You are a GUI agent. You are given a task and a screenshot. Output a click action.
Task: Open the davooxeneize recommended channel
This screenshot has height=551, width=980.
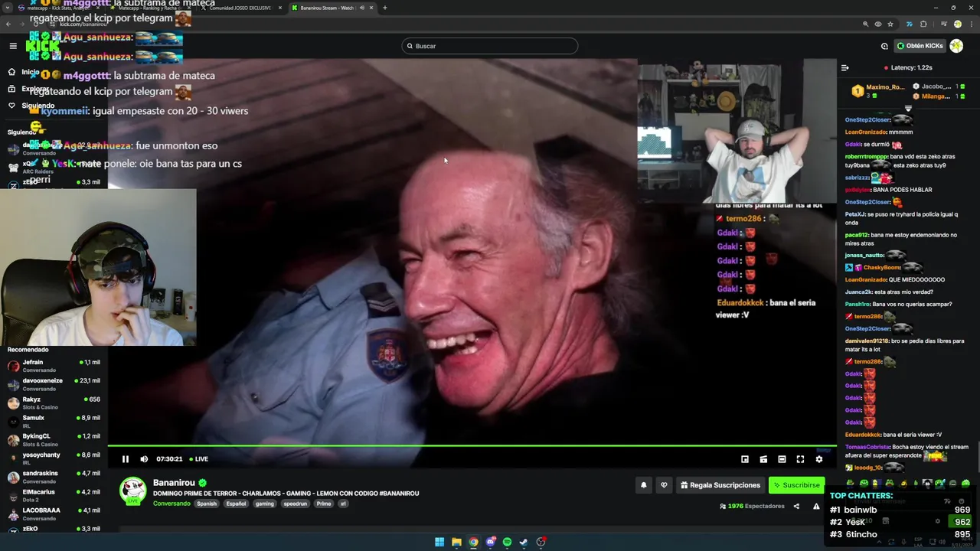[x=54, y=384]
